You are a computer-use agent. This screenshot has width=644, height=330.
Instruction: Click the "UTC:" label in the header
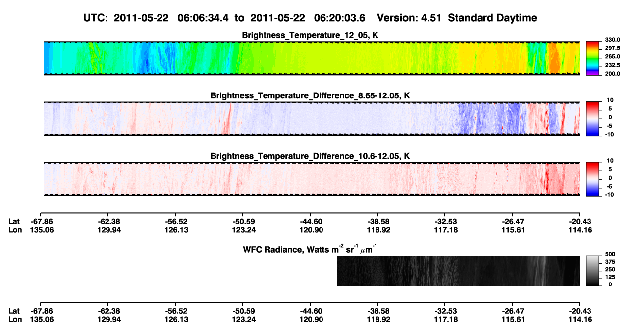97,18
